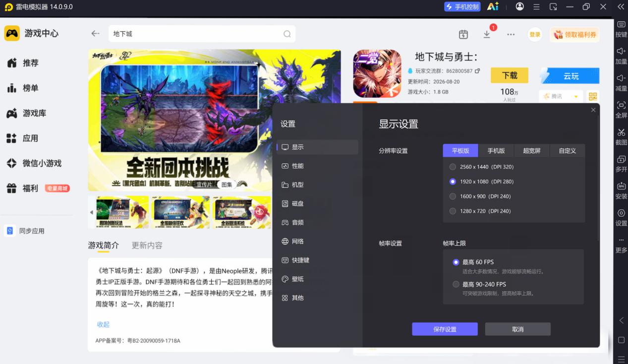Click 取消 cancel button
Image resolution: width=628 pixels, height=364 pixels.
(x=517, y=329)
